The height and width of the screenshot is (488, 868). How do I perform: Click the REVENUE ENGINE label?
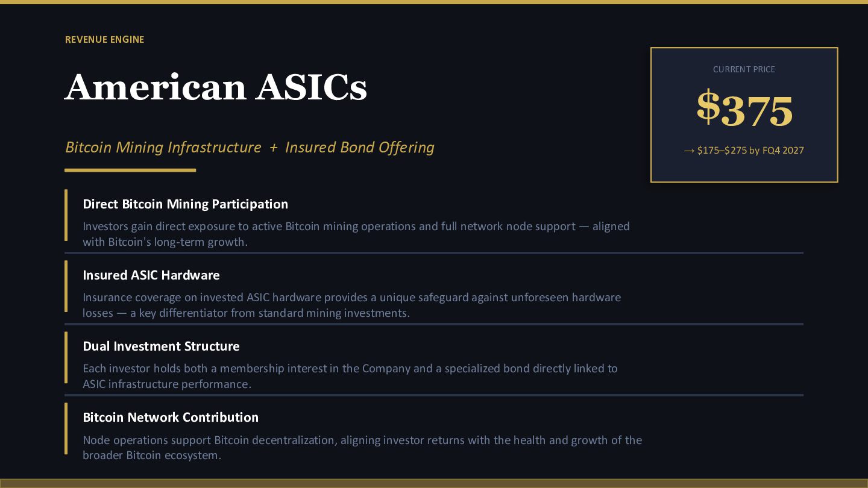pos(104,40)
